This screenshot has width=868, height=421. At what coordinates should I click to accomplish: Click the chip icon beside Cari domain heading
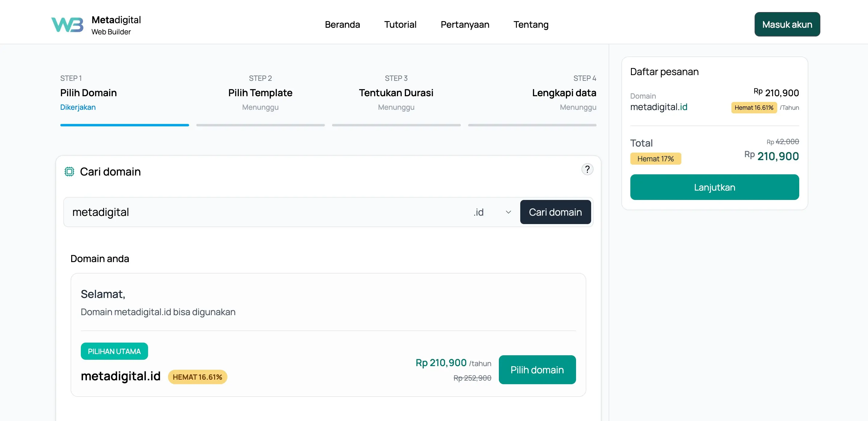tap(69, 172)
